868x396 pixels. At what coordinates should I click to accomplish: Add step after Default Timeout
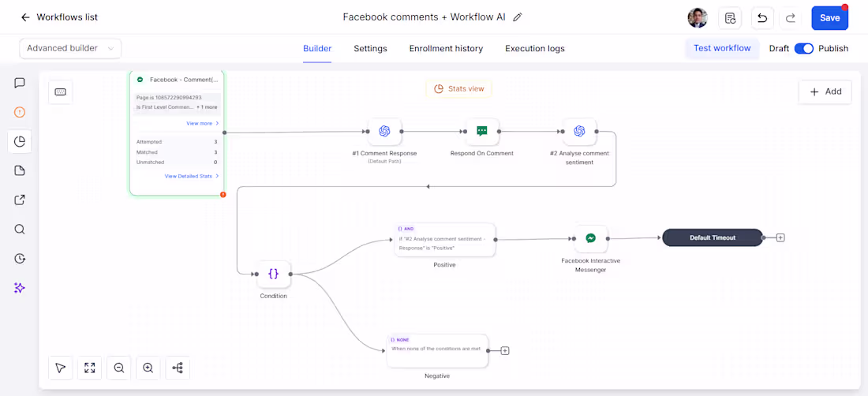tap(780, 237)
